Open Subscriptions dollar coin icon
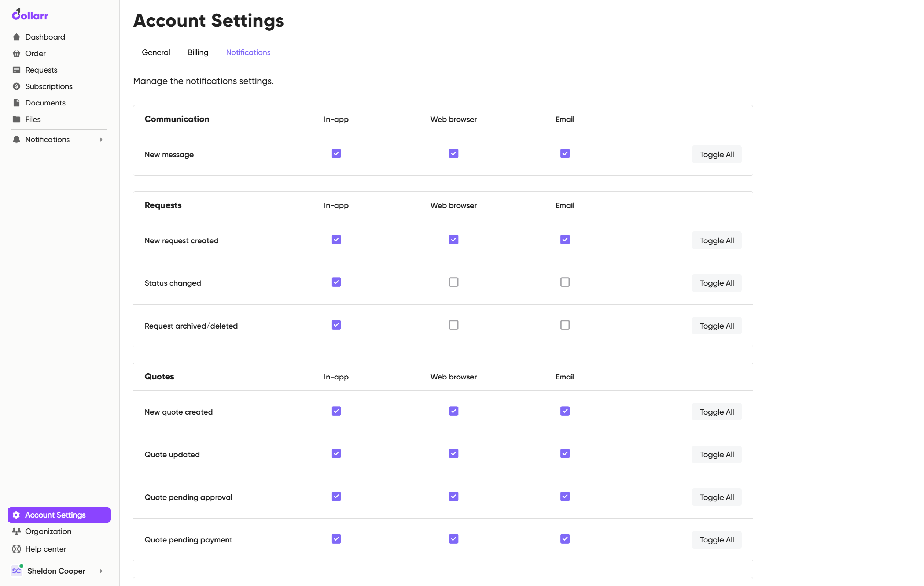The image size is (924, 586). tap(16, 86)
